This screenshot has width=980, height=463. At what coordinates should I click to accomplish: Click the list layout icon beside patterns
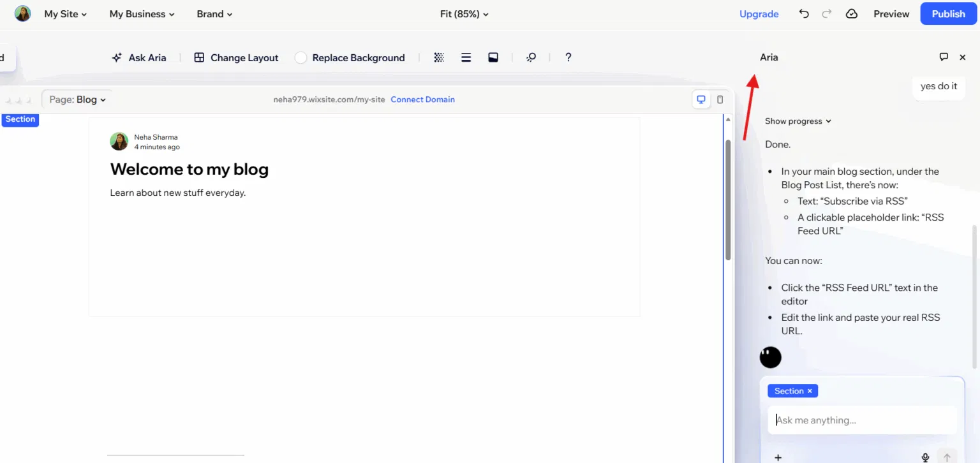click(x=466, y=57)
